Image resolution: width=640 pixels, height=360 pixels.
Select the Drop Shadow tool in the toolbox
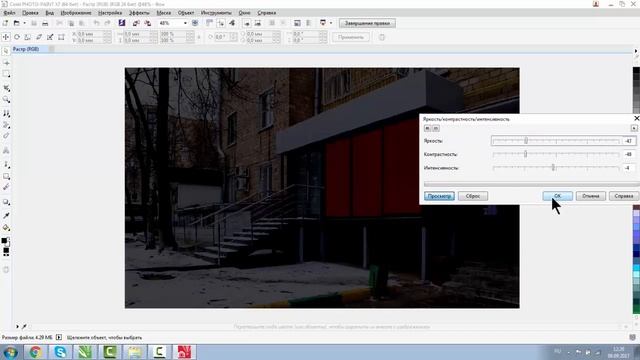click(6, 202)
